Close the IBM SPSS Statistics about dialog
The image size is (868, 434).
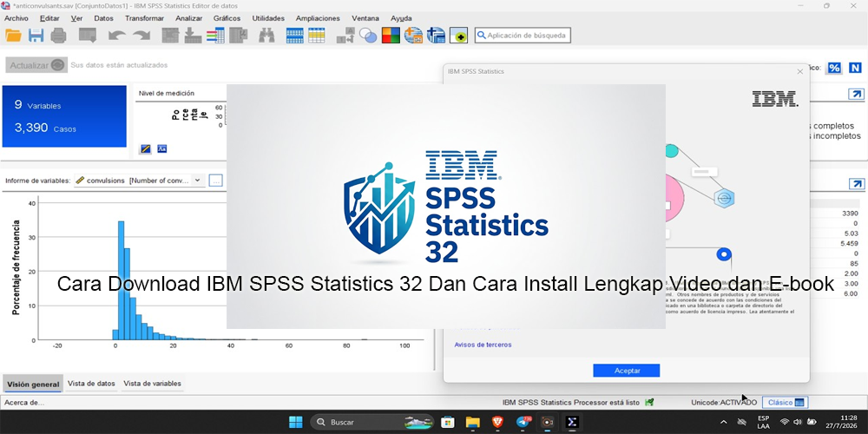[800, 71]
